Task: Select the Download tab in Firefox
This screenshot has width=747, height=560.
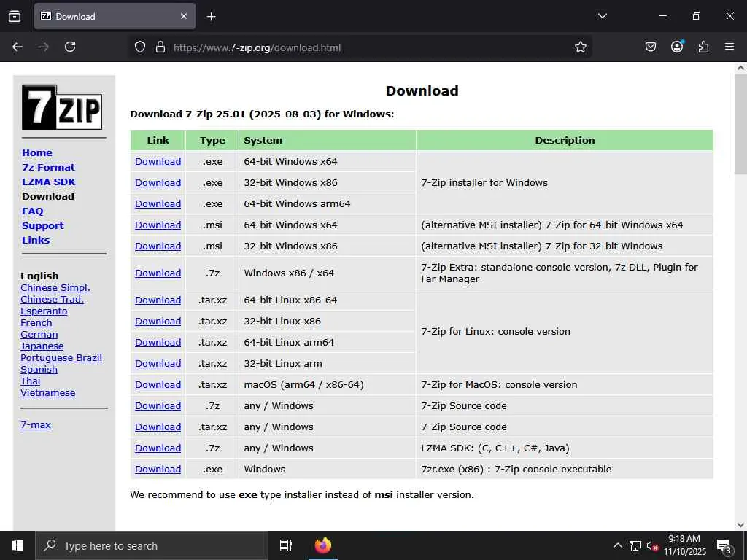Action: click(115, 16)
